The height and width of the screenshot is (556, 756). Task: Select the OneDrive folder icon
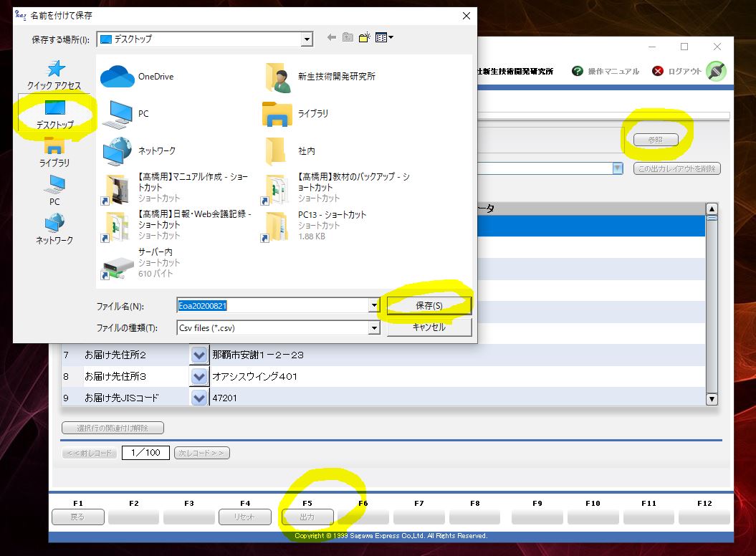click(x=118, y=77)
